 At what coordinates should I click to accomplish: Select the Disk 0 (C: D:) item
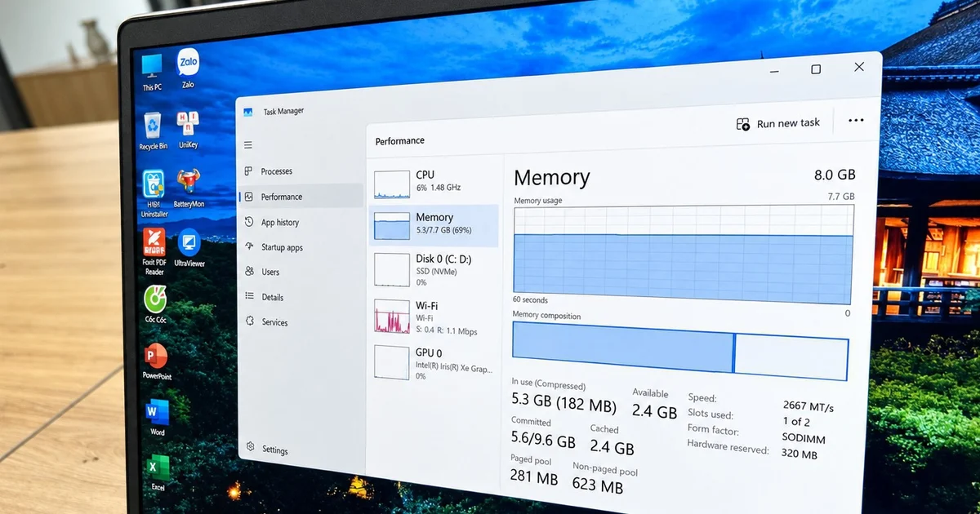click(x=434, y=270)
